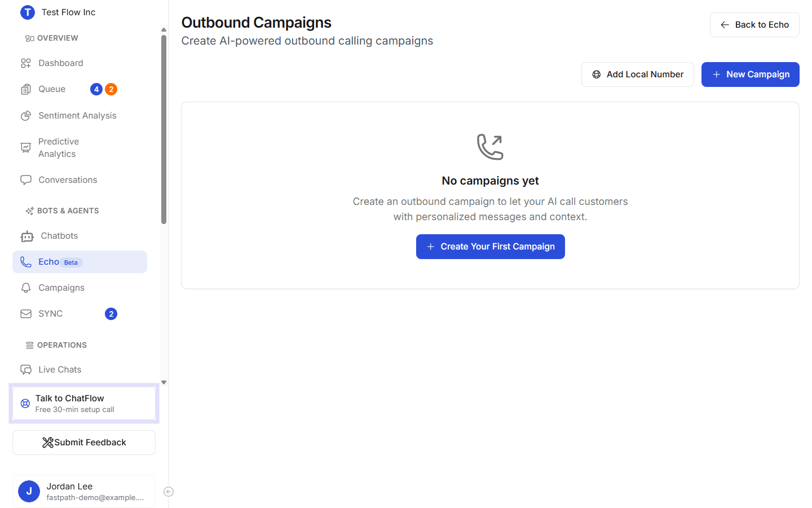This screenshot has width=812, height=508.
Task: Click the Sentiment Analysis pie chart icon
Action: point(26,116)
